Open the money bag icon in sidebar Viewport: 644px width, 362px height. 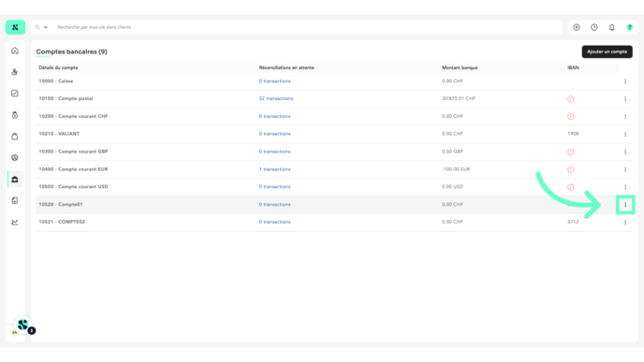tap(15, 115)
